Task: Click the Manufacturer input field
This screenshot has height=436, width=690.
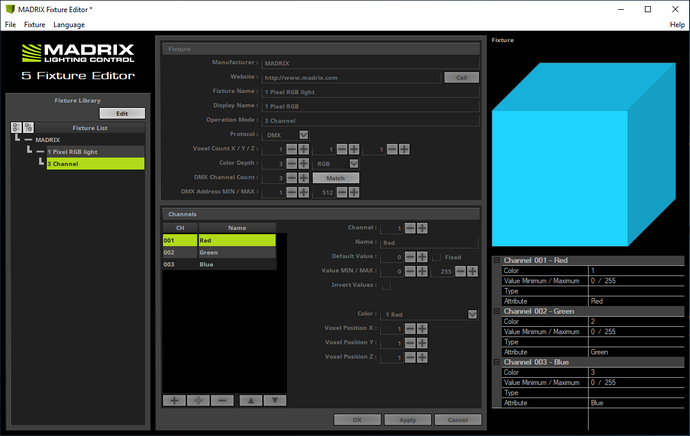Action: [x=371, y=63]
